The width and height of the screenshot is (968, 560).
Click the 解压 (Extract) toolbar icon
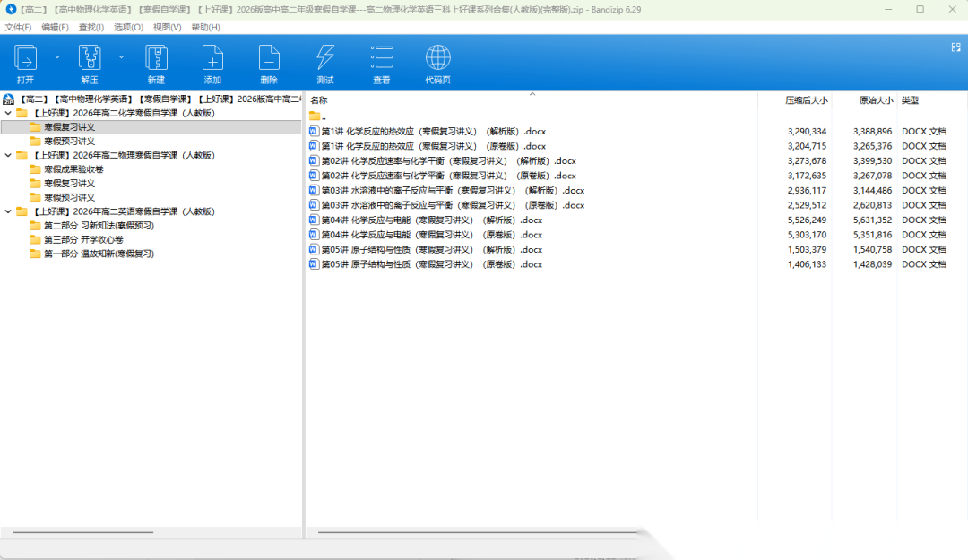[90, 60]
